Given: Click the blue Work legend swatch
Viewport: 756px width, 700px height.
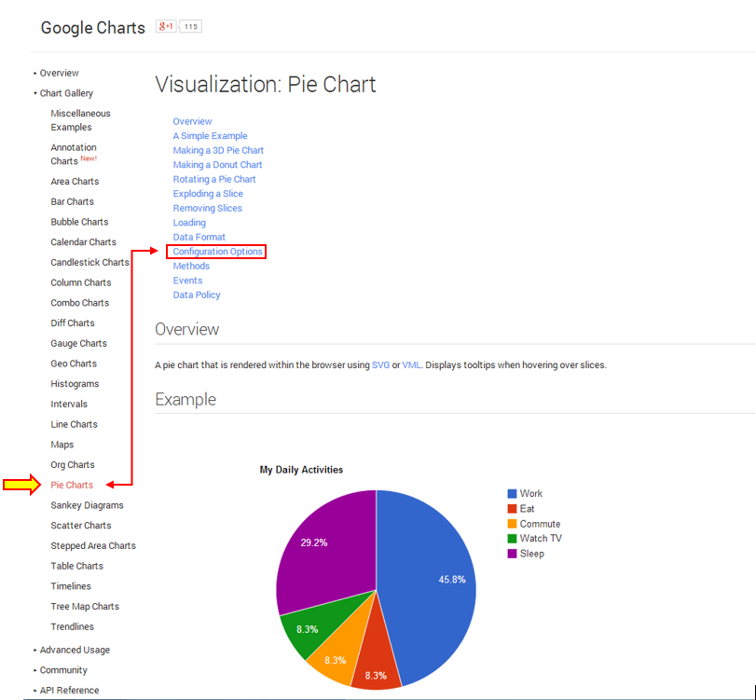Looking at the screenshot, I should click(x=512, y=494).
